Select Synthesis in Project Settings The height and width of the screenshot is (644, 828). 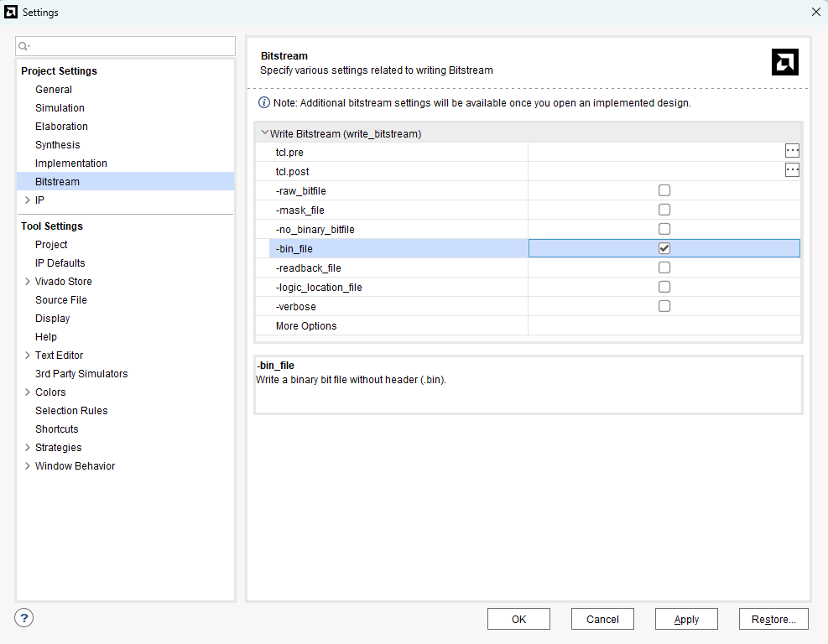click(58, 145)
